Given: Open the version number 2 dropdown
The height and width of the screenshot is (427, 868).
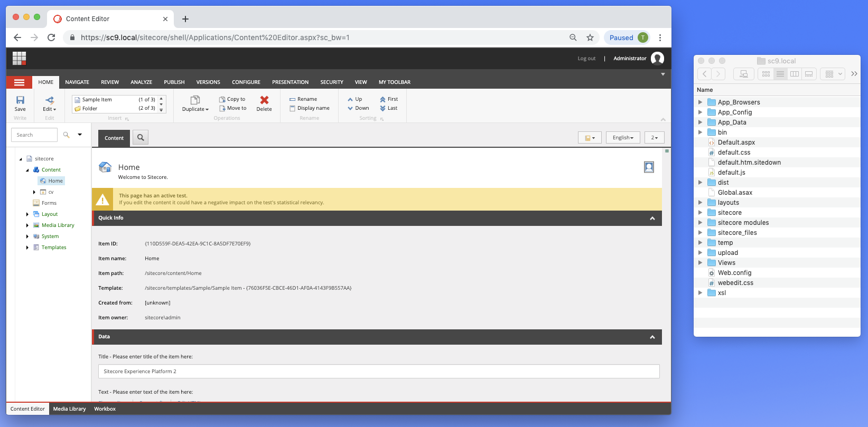Looking at the screenshot, I should (655, 138).
